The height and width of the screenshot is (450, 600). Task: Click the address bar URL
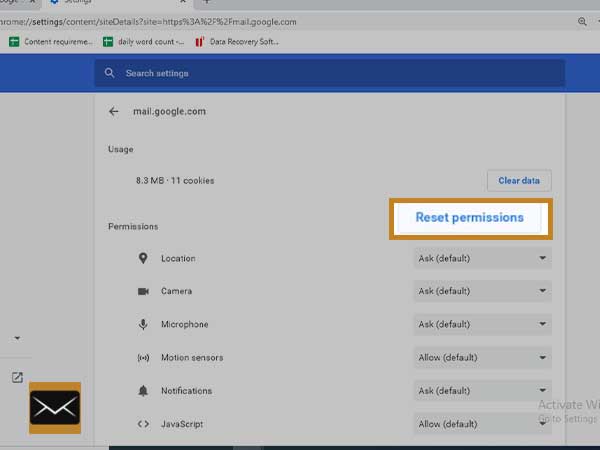[148, 22]
